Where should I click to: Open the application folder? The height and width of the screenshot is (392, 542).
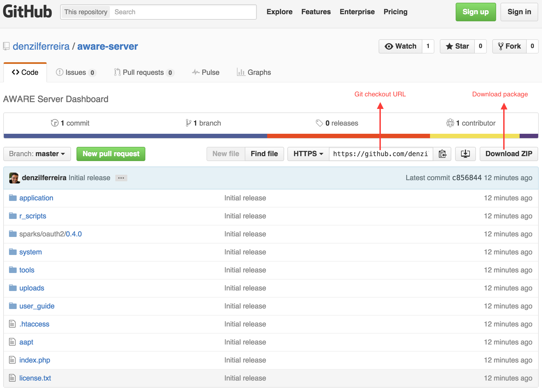(36, 198)
